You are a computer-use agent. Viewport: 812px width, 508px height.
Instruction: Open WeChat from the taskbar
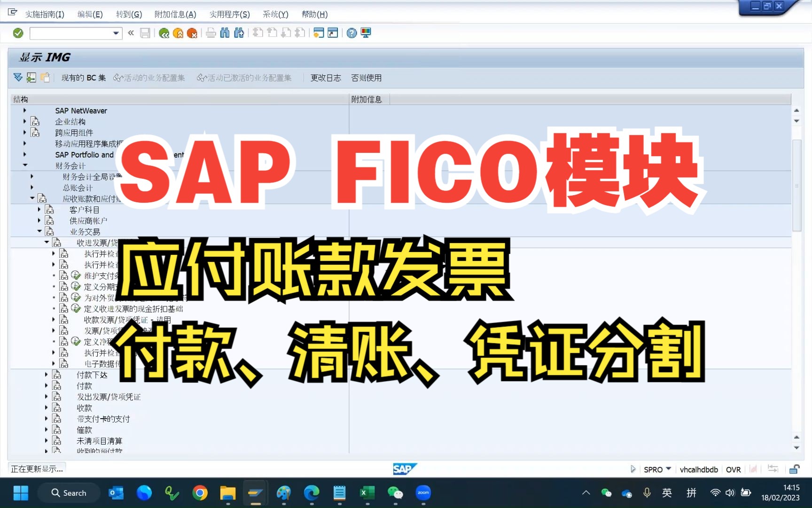coord(395,493)
